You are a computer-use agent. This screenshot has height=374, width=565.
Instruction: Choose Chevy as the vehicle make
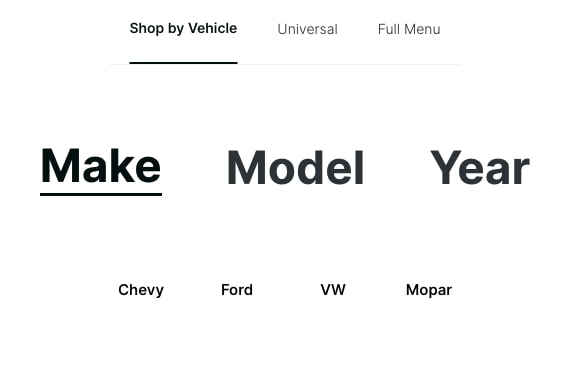pyautogui.click(x=141, y=290)
